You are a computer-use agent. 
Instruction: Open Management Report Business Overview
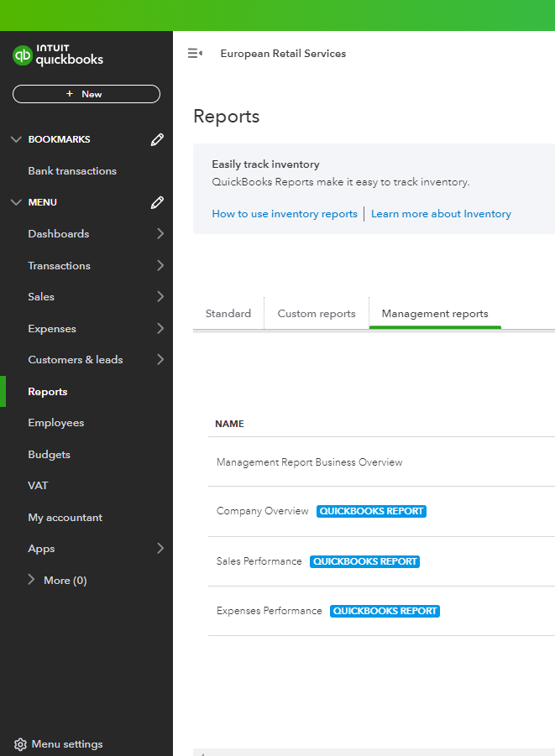(309, 462)
